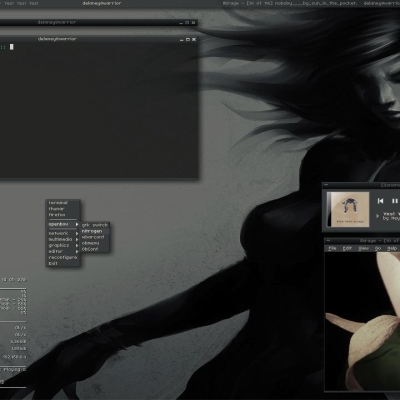The height and width of the screenshot is (400, 400).
Task: Minimize the rear delaneywarrior terminal window
Action: 181,23
